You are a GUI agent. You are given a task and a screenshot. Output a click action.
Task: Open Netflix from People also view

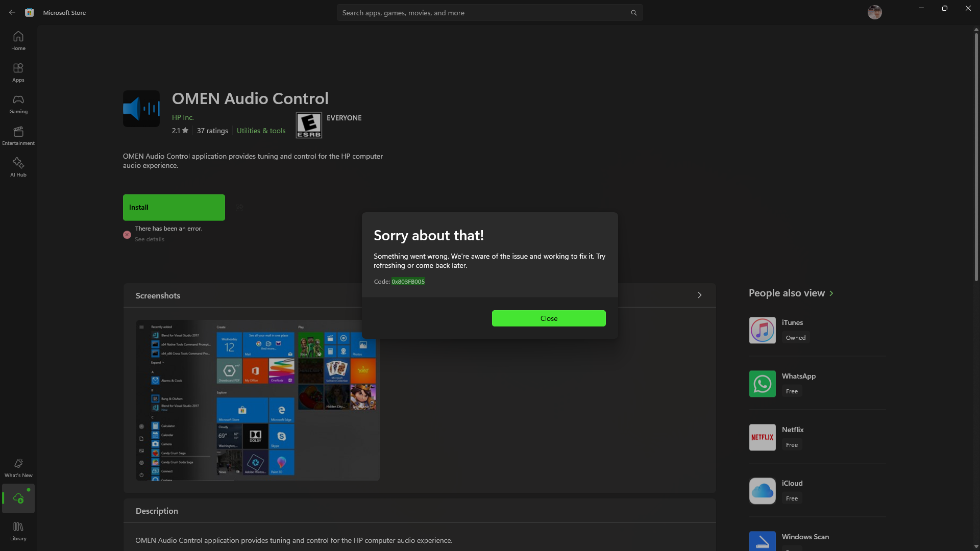(792, 437)
